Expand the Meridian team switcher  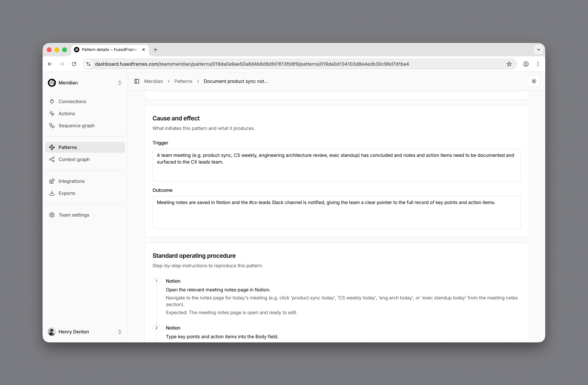(x=119, y=83)
